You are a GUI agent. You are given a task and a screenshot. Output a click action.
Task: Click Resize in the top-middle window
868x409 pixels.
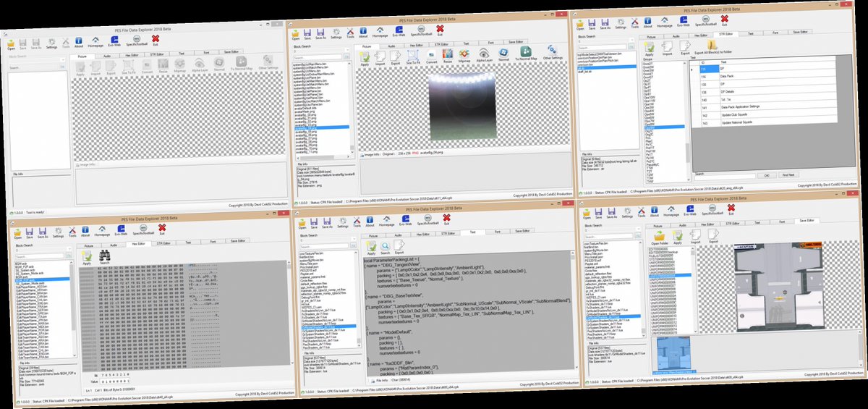[448, 56]
